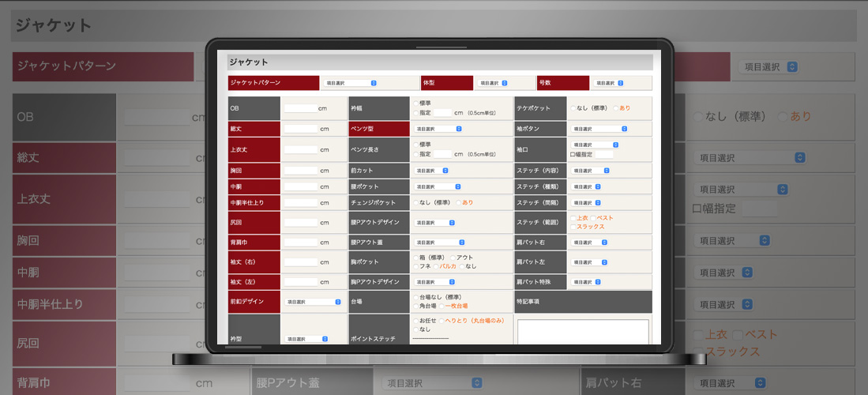Image resolution: width=868 pixels, height=395 pixels.
Task: Expand the 衿型 dropdown on the laptop
Action: tap(306, 339)
